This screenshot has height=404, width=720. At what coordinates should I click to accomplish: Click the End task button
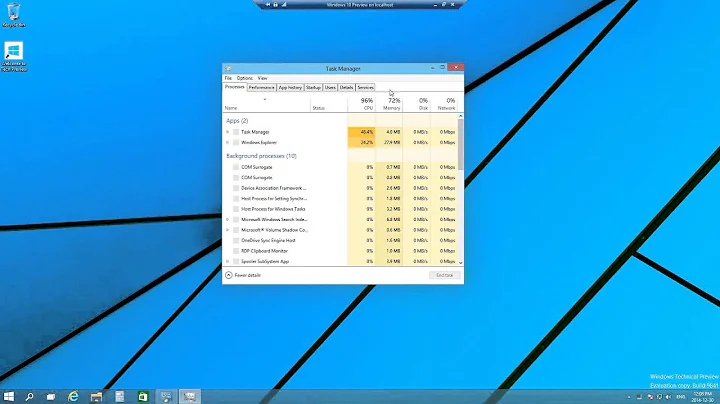[x=444, y=275]
